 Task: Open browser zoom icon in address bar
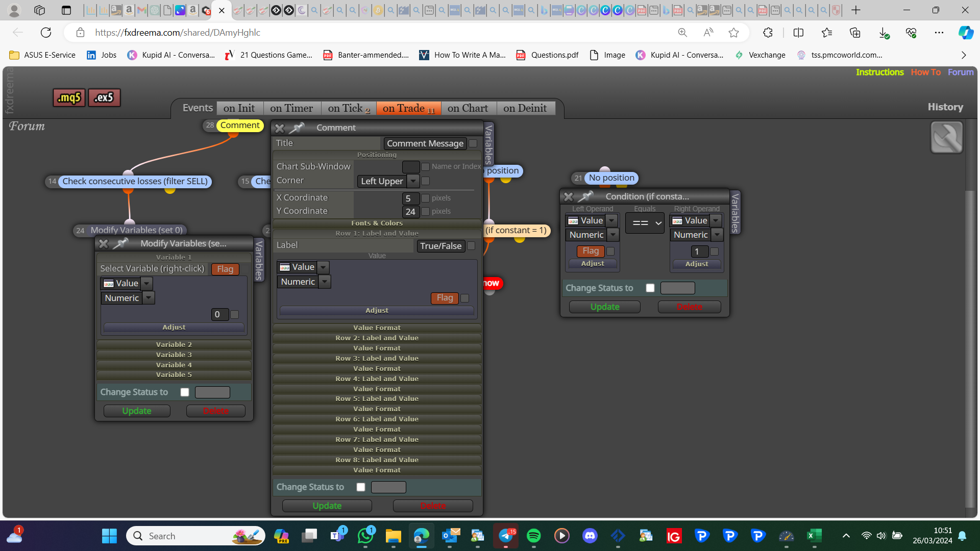click(x=682, y=33)
